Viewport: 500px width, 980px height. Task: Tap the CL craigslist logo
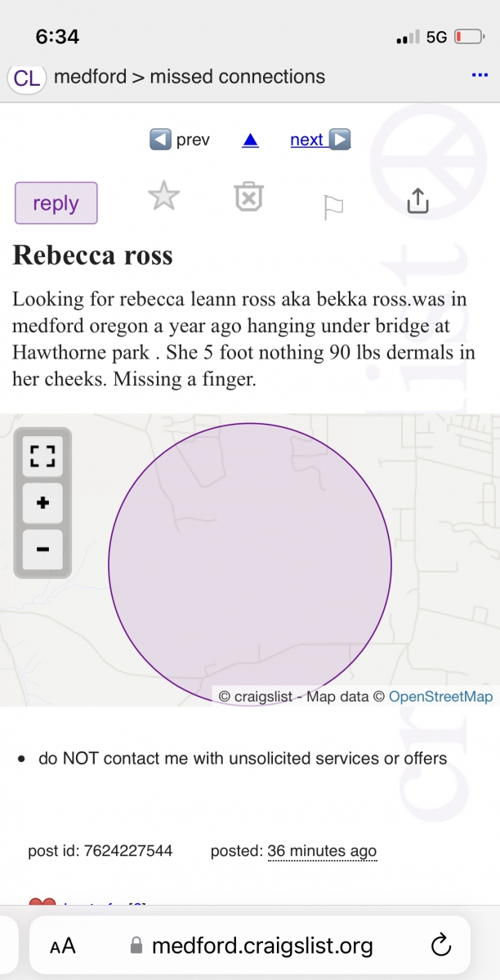click(27, 78)
